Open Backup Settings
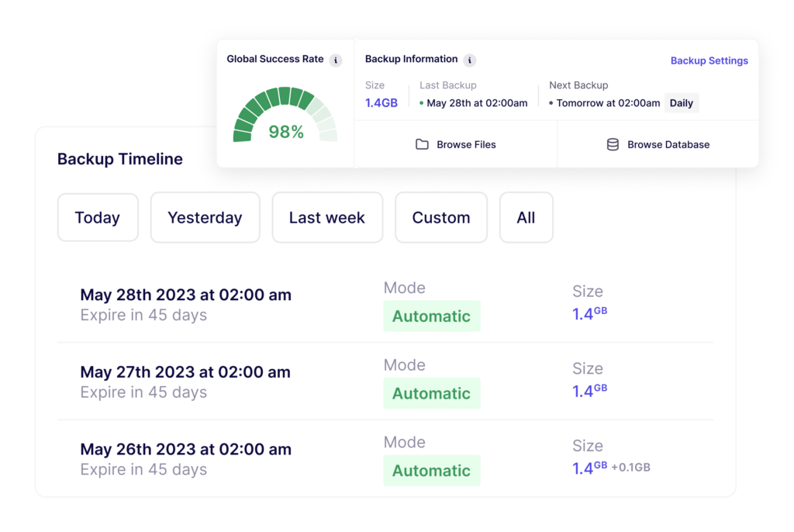Screen dimensions: 794x532 [x=709, y=60]
